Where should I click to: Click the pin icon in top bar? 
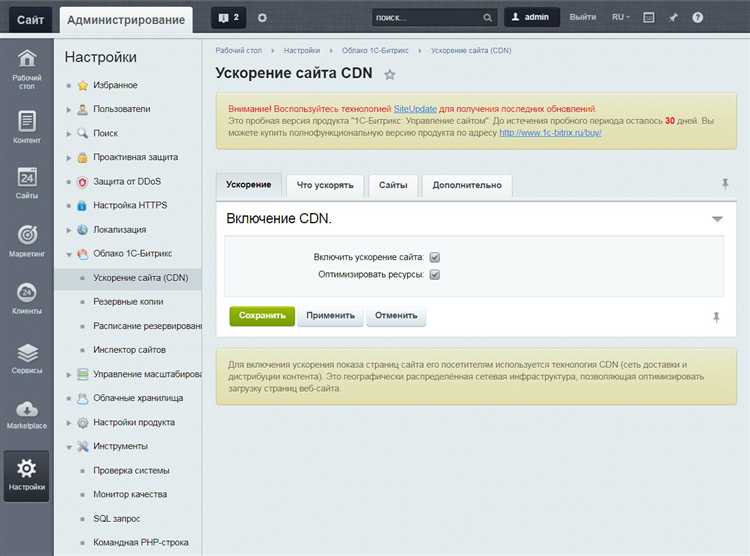[673, 18]
